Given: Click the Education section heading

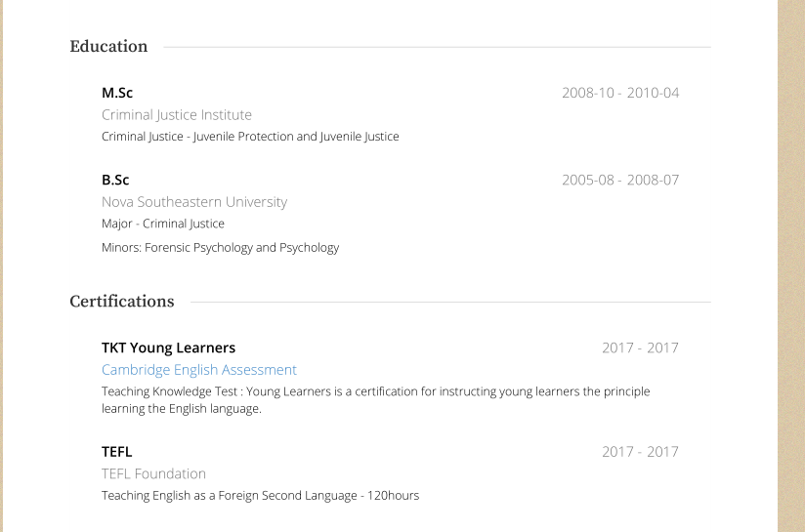Looking at the screenshot, I should point(108,47).
